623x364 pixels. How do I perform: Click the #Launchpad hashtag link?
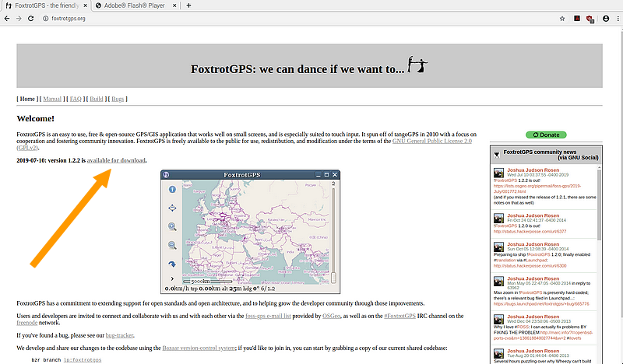click(534, 261)
